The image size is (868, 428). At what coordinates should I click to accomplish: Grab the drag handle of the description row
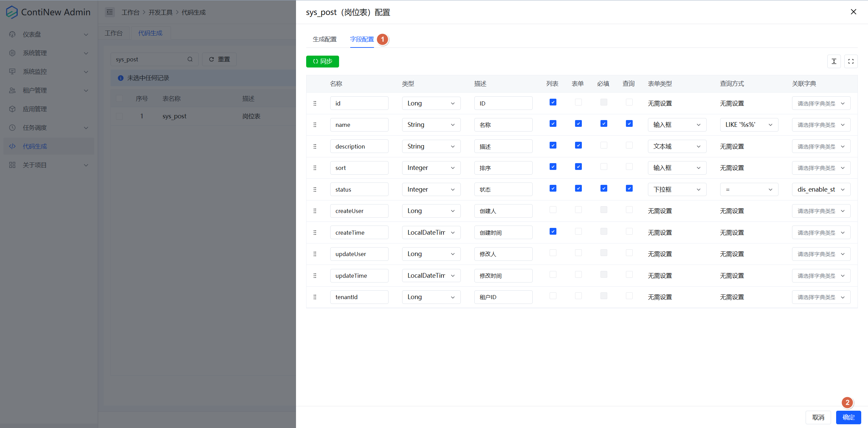[315, 147]
